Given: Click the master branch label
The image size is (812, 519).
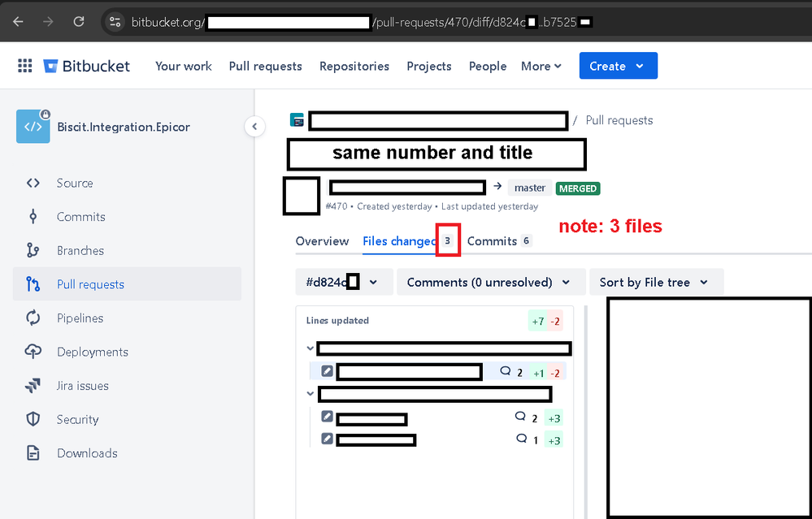Looking at the screenshot, I should (529, 188).
